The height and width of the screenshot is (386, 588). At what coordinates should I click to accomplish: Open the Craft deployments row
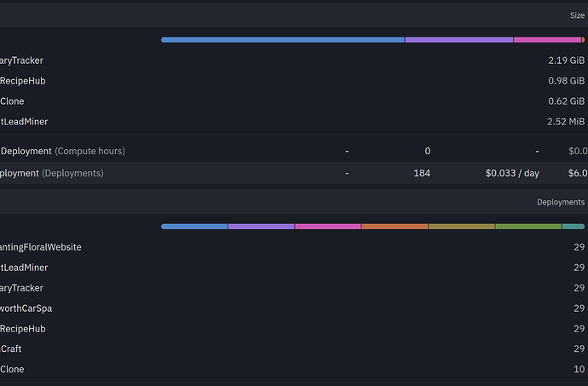tap(294, 349)
